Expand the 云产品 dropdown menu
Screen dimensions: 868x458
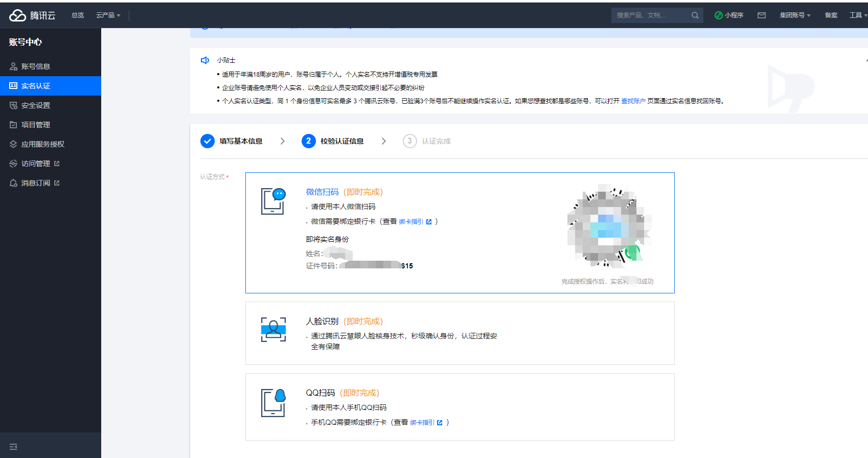tap(108, 15)
